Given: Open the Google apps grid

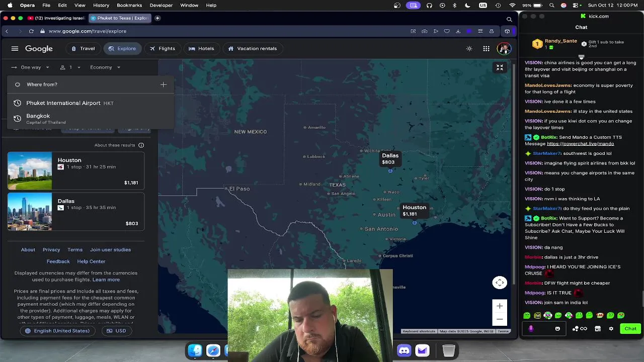Looking at the screenshot, I should [x=486, y=49].
